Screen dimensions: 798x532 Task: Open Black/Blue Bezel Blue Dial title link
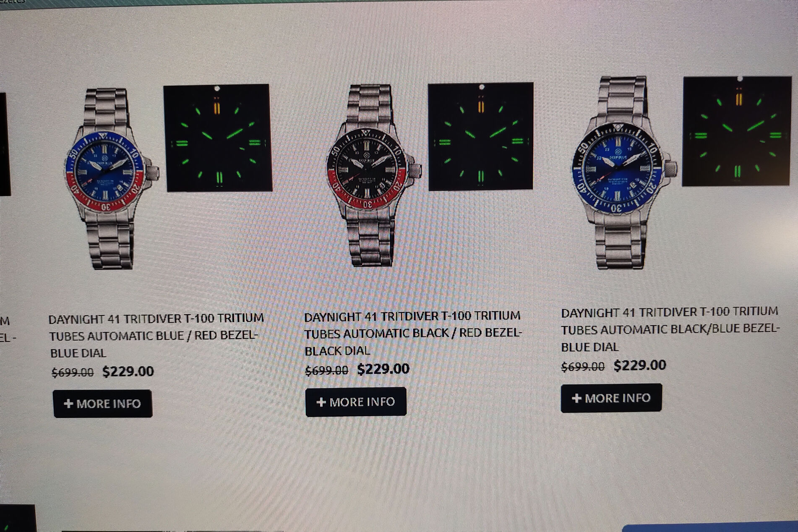tap(670, 329)
